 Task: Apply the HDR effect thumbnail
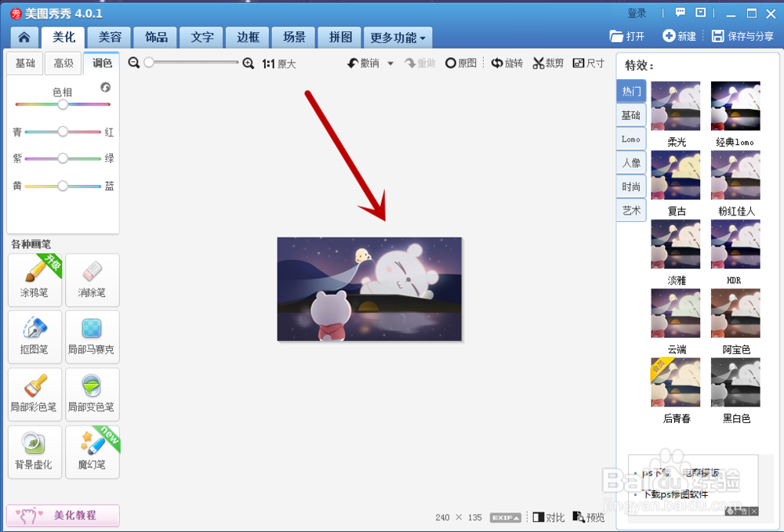click(735, 244)
